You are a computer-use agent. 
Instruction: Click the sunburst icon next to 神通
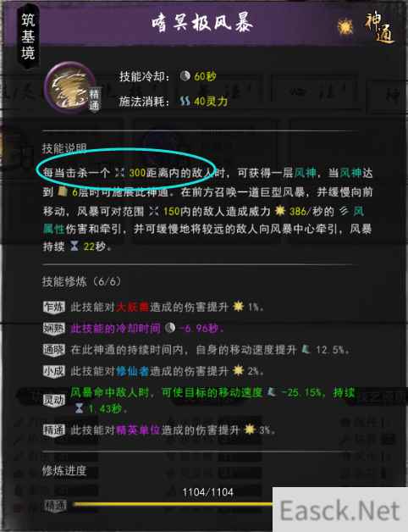pos(345,26)
